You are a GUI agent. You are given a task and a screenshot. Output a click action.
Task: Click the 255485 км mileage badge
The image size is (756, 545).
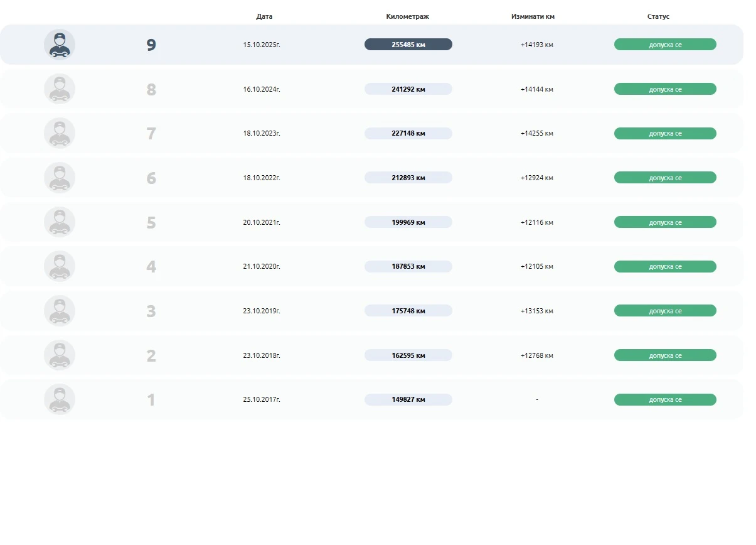pyautogui.click(x=408, y=45)
